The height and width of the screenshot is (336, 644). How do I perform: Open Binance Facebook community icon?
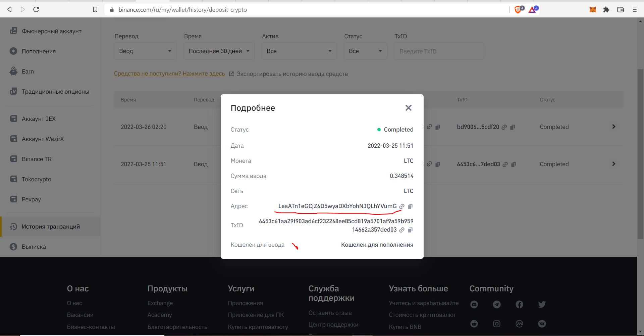(x=519, y=304)
